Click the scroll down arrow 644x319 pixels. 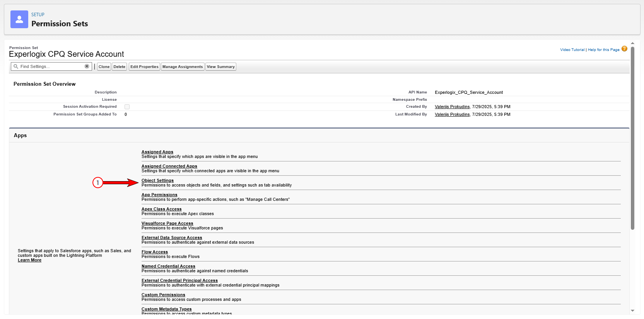[632, 311]
